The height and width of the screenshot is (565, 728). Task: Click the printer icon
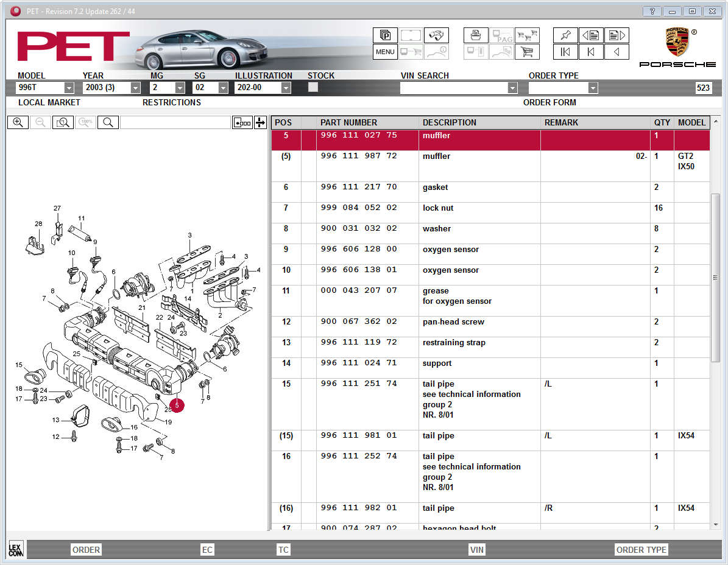click(475, 35)
